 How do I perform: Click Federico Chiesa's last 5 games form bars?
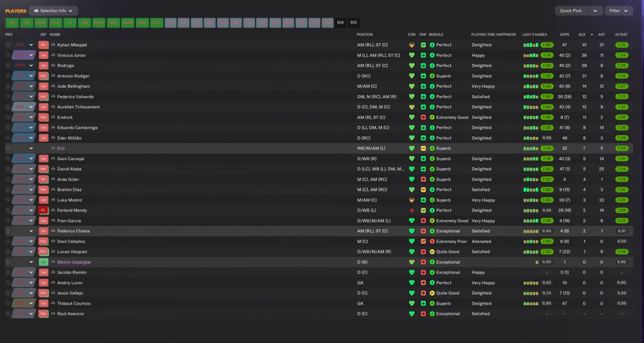click(x=531, y=231)
